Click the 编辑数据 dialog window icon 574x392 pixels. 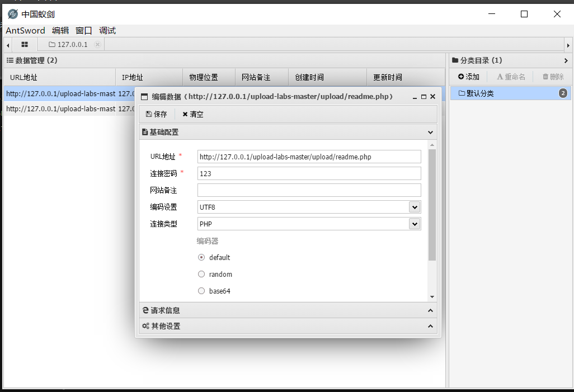click(144, 97)
